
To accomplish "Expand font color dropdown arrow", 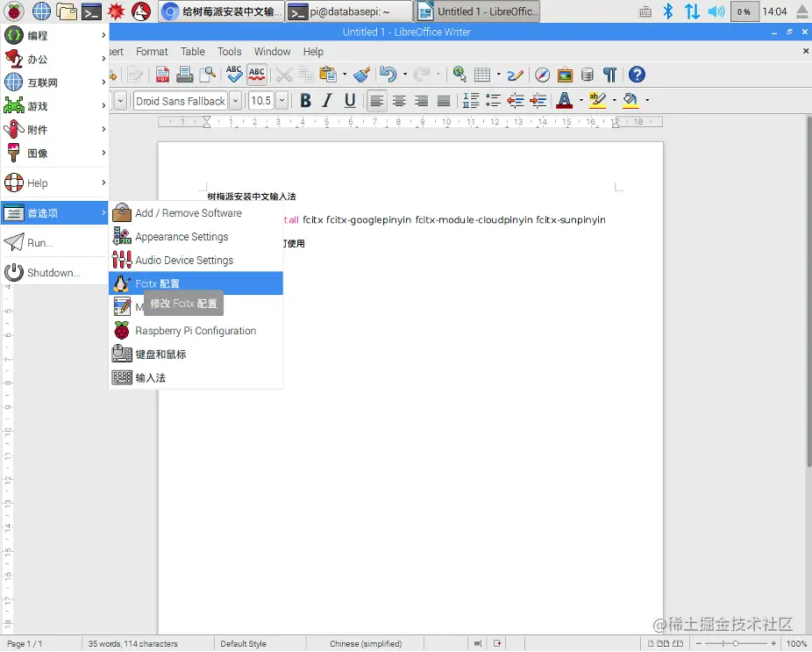I will pos(581,101).
